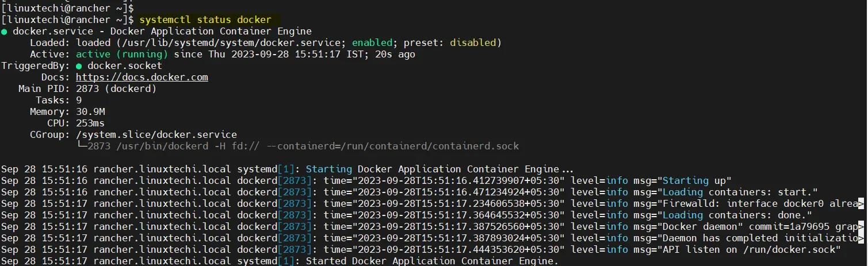The image size is (868, 266).
Task: Click the highlighted systemctl status docker command
Action: [x=205, y=20]
